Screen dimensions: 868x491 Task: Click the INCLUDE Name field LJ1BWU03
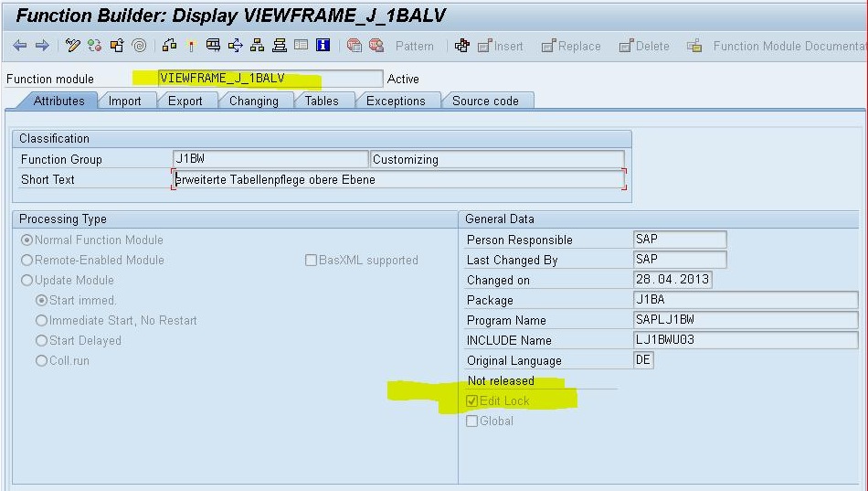[x=746, y=340]
